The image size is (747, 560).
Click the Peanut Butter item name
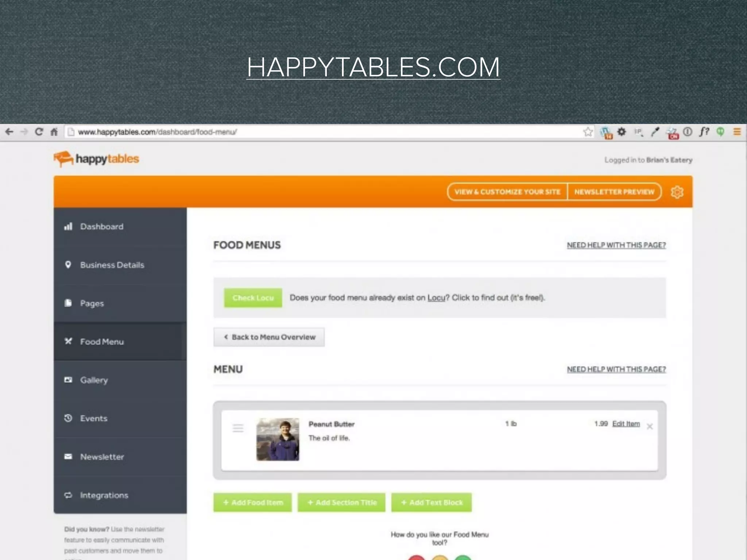[332, 424]
